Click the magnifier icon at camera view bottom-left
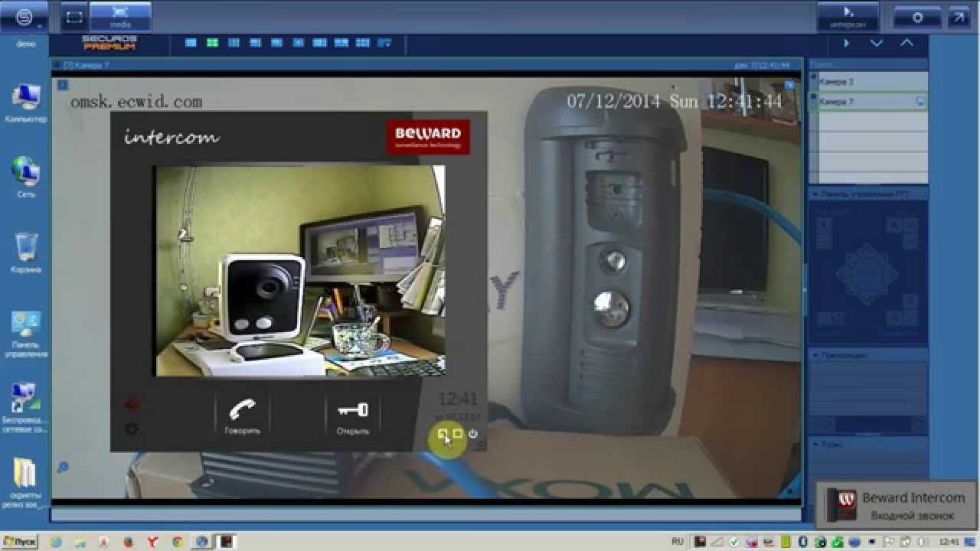The height and width of the screenshot is (551, 980). point(63,467)
